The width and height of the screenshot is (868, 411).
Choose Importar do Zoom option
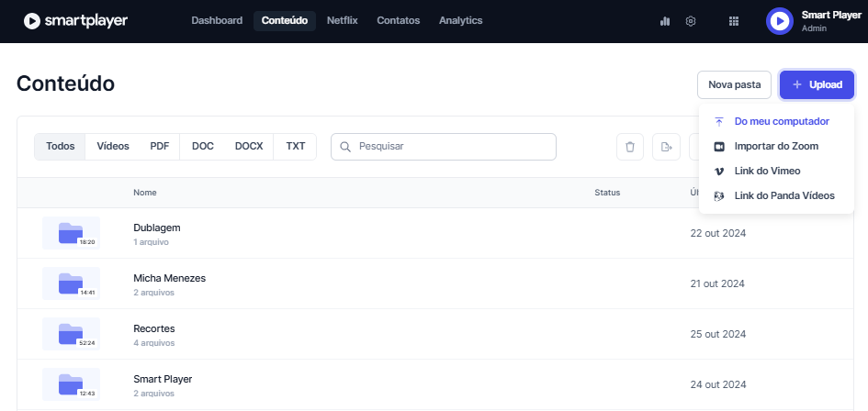pyautogui.click(x=777, y=146)
